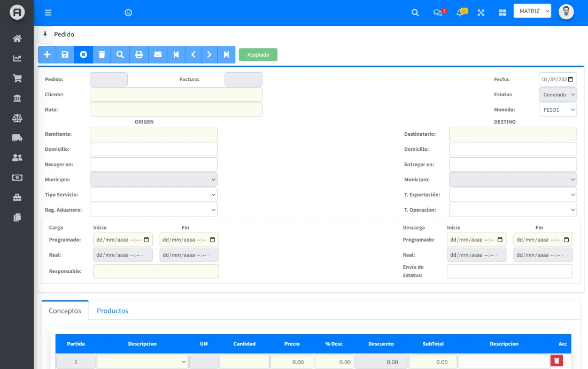
Task: Open the toolbox sidebar icon
Action: (17, 198)
